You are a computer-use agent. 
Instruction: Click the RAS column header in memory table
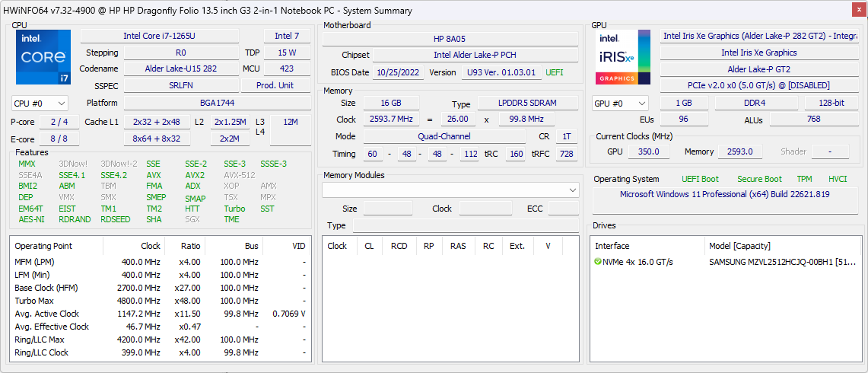coord(457,246)
